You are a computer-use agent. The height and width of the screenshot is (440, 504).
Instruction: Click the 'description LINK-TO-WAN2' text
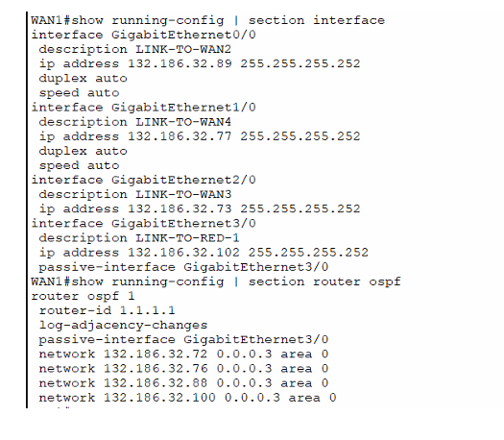coord(135,50)
